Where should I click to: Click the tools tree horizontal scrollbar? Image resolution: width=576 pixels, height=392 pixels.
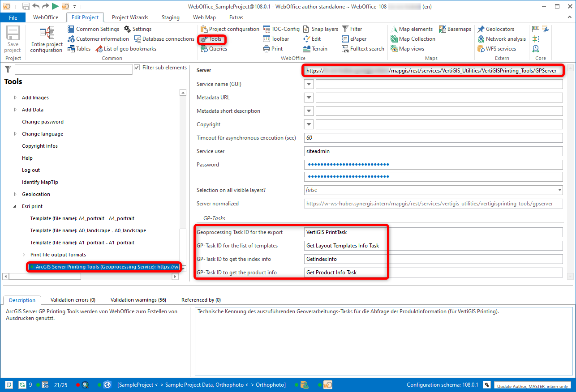tap(45, 277)
